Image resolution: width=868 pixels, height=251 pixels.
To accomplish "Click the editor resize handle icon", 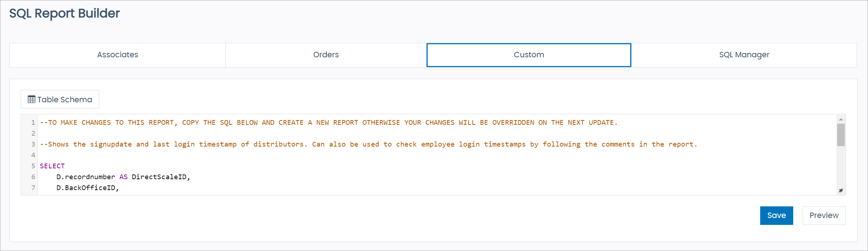I will (841, 190).
